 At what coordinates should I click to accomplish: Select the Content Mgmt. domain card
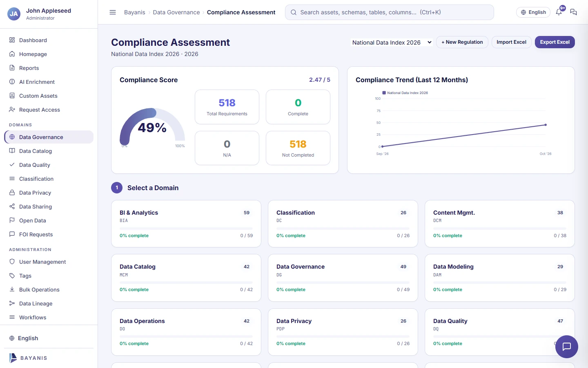(500, 224)
